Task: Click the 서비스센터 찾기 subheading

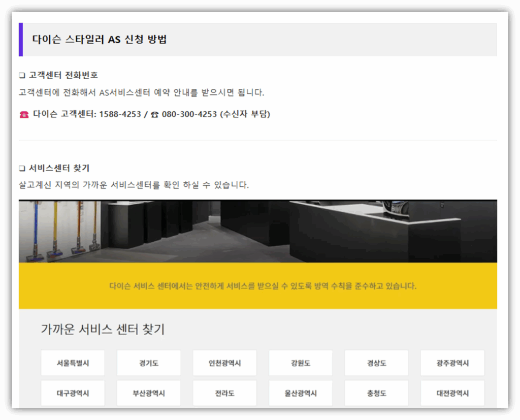Action: (x=59, y=168)
